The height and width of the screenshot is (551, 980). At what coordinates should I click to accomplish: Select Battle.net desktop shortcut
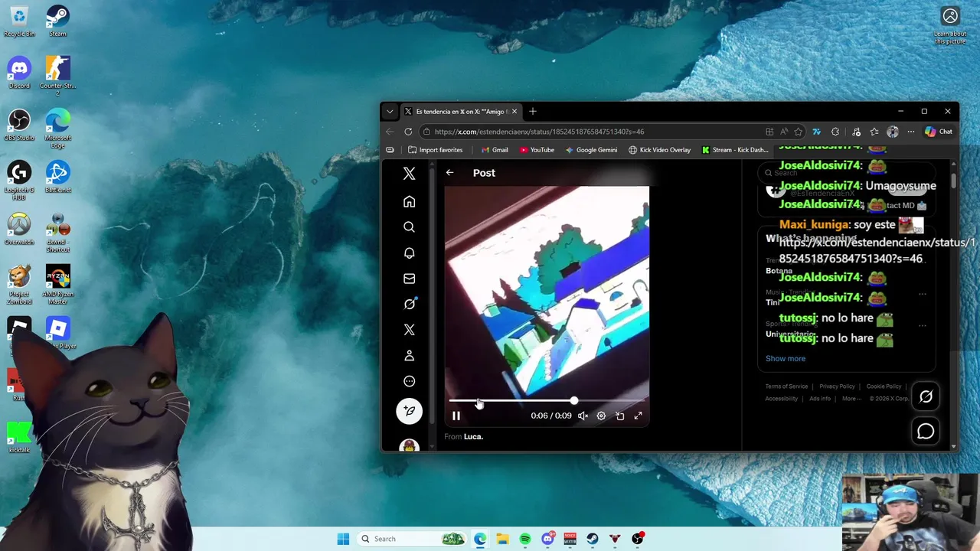pyautogui.click(x=58, y=177)
